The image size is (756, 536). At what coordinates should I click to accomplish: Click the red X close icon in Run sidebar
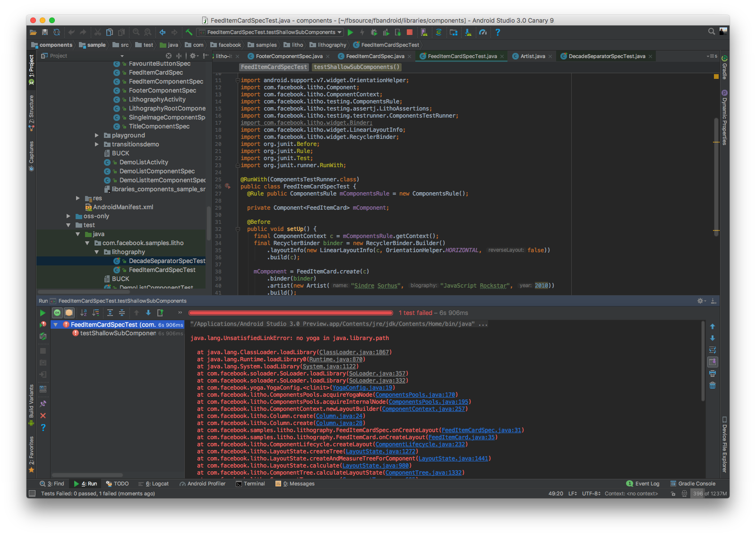[43, 416]
